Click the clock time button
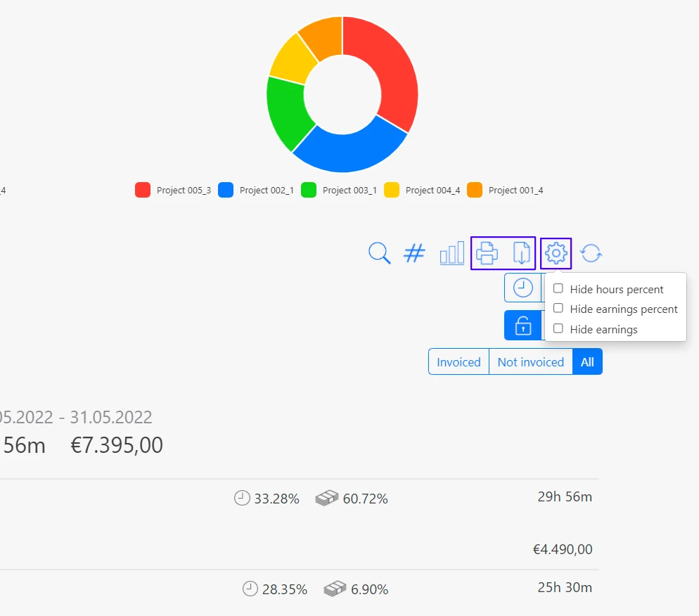This screenshot has width=699, height=616. pos(522,288)
